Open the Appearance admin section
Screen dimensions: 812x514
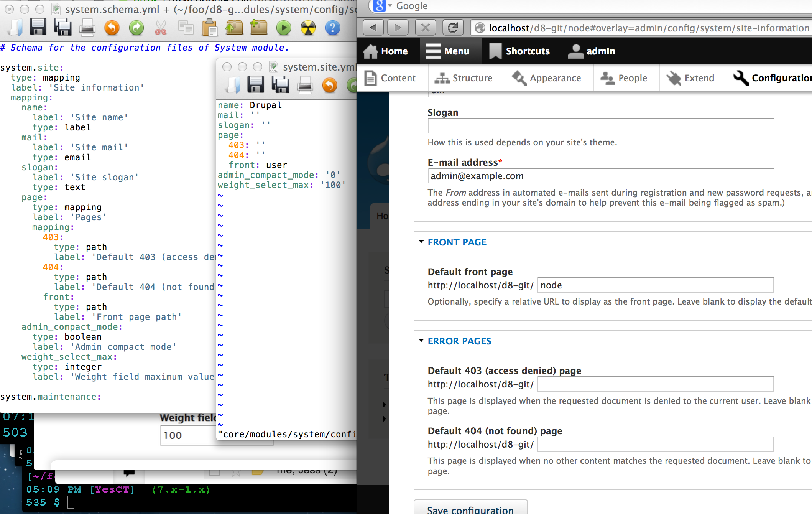[x=547, y=78]
